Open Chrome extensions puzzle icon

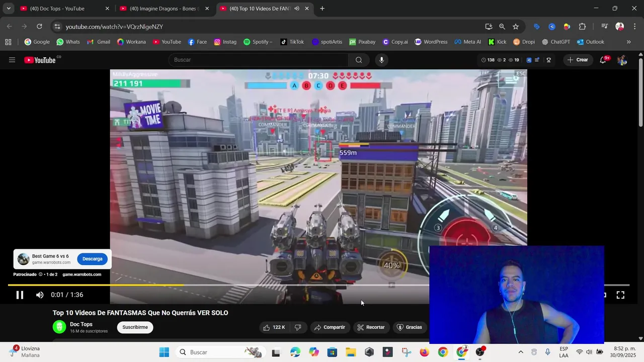pyautogui.click(x=582, y=27)
